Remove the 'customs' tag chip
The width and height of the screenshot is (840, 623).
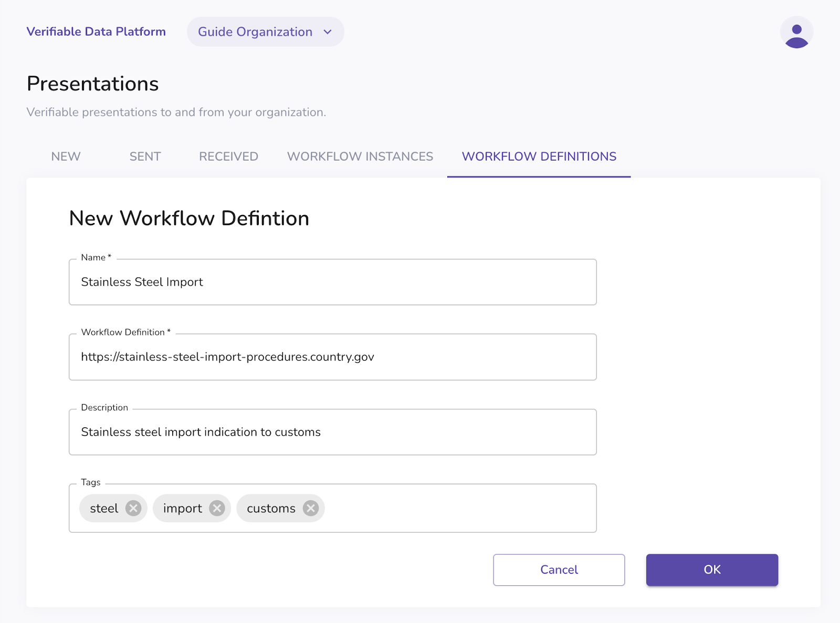pos(311,508)
